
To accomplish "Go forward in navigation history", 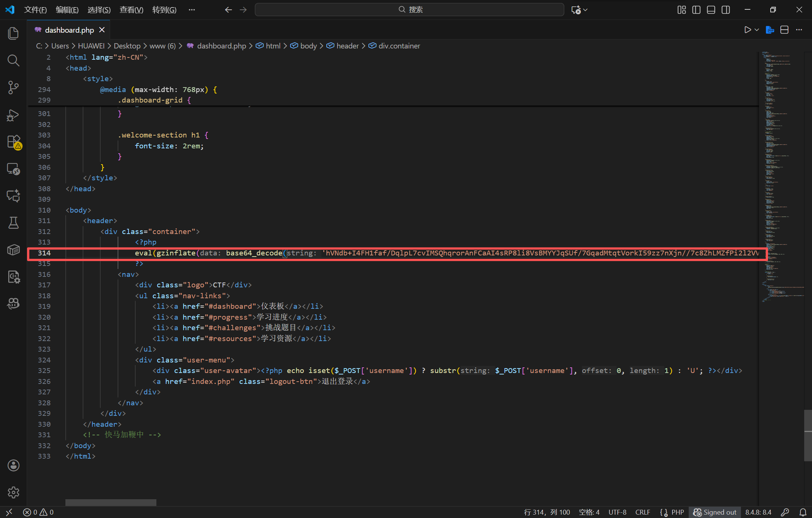I will [x=243, y=10].
